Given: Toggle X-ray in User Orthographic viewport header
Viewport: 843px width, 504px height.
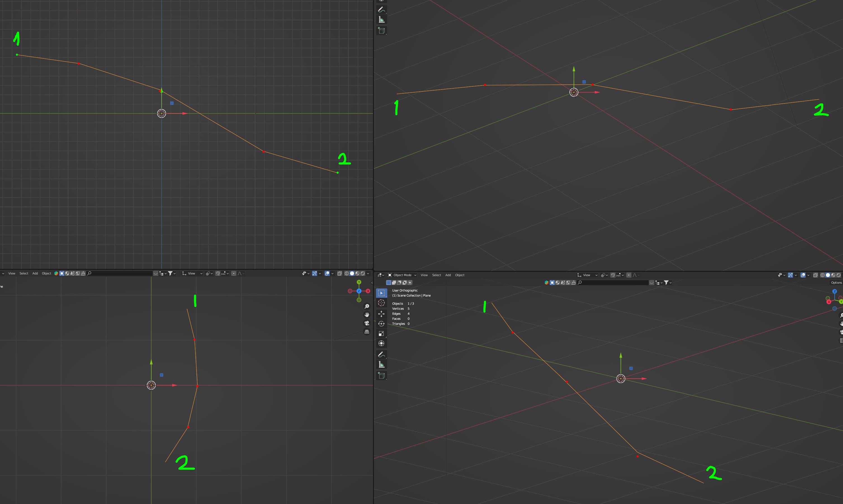Looking at the screenshot, I should (x=815, y=275).
